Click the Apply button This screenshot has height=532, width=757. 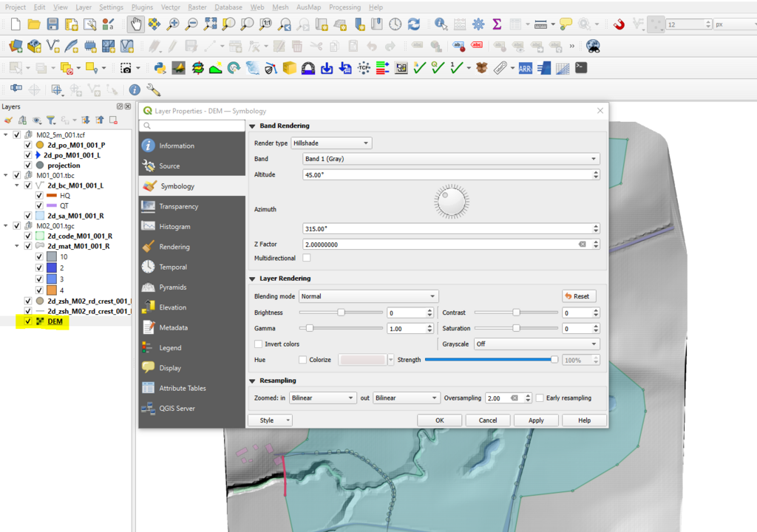click(x=536, y=420)
